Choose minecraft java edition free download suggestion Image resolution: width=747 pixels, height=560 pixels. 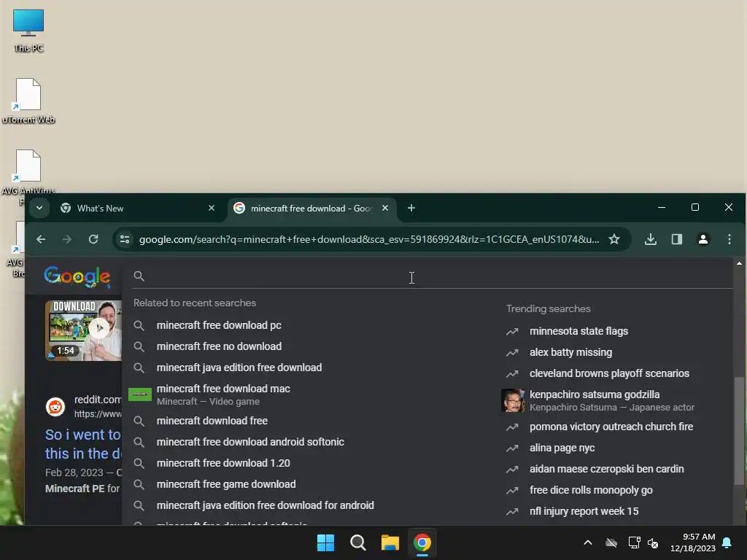click(x=239, y=367)
